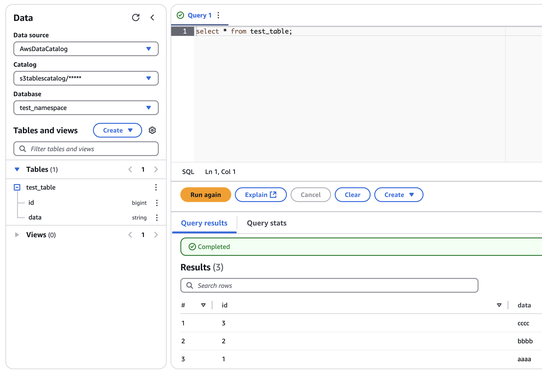Open id column actions menu
The width and height of the screenshot is (542, 370).
tap(157, 203)
